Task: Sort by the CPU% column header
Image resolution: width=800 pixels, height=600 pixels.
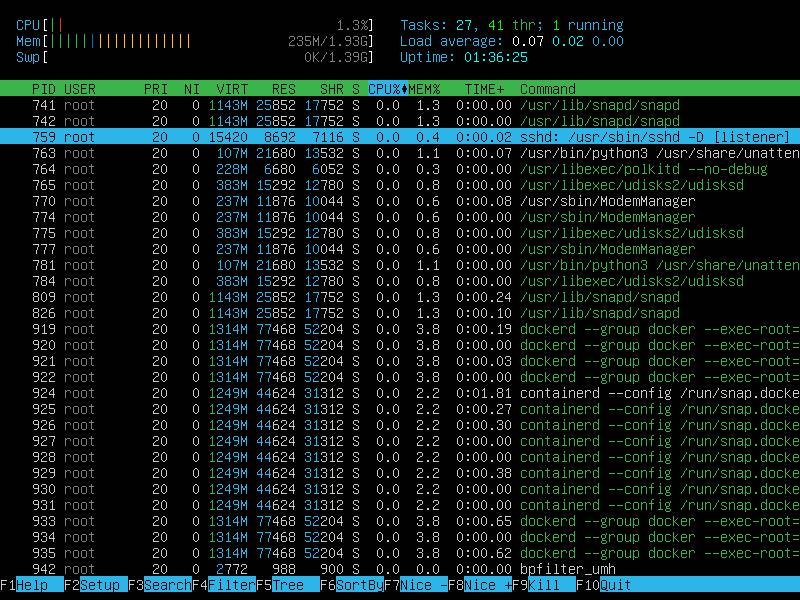Action: (x=385, y=89)
